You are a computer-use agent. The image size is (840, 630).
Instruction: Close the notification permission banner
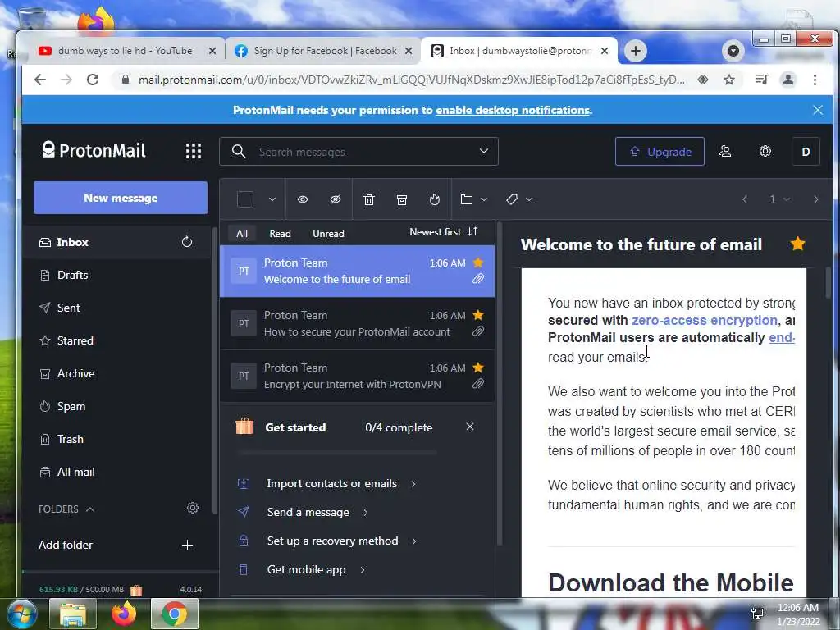[x=818, y=110]
